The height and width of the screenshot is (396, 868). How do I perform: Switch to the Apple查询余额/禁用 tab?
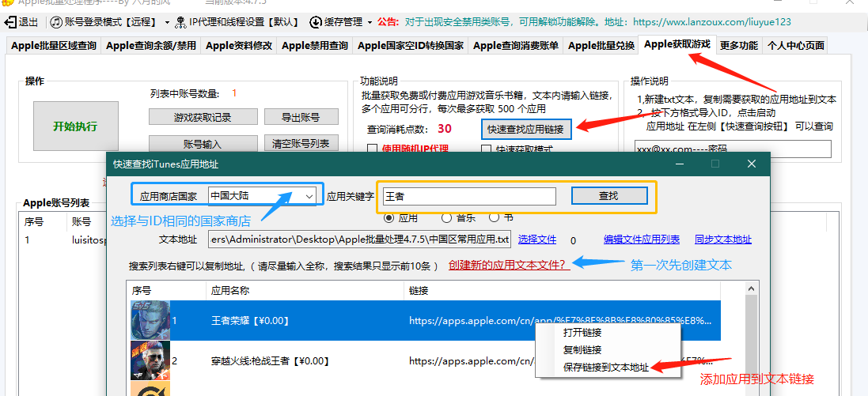[151, 46]
